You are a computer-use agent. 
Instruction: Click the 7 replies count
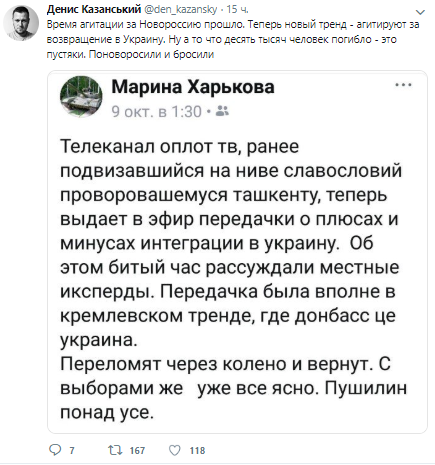point(72,451)
